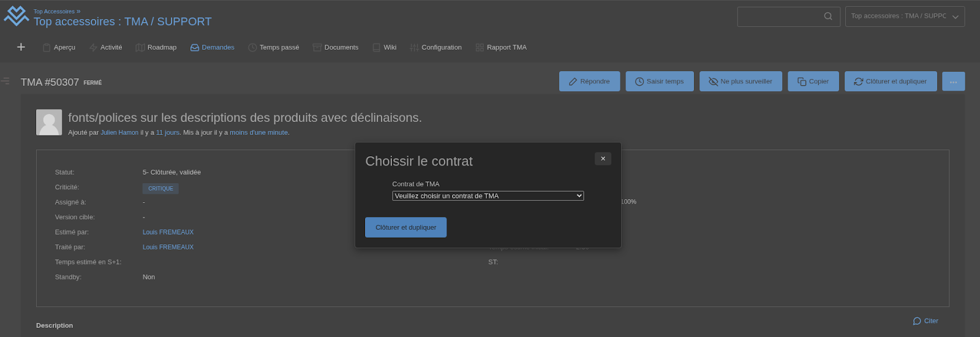Close the Choisir le contrat dialog

(603, 159)
